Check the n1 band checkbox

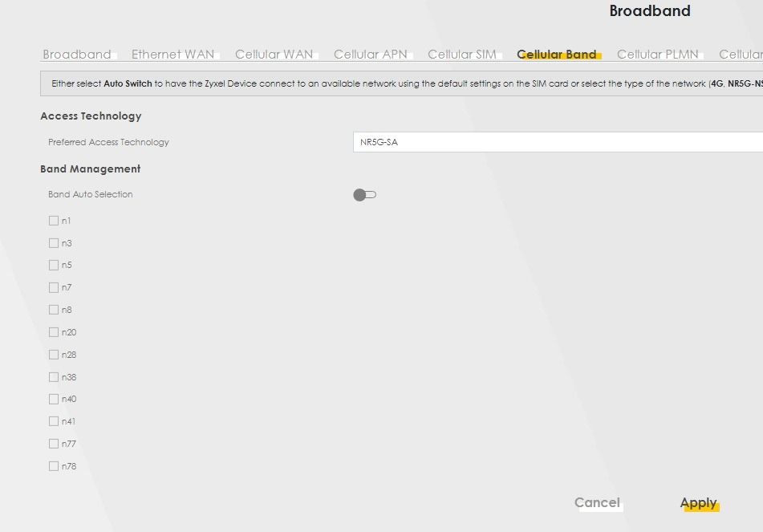click(54, 221)
